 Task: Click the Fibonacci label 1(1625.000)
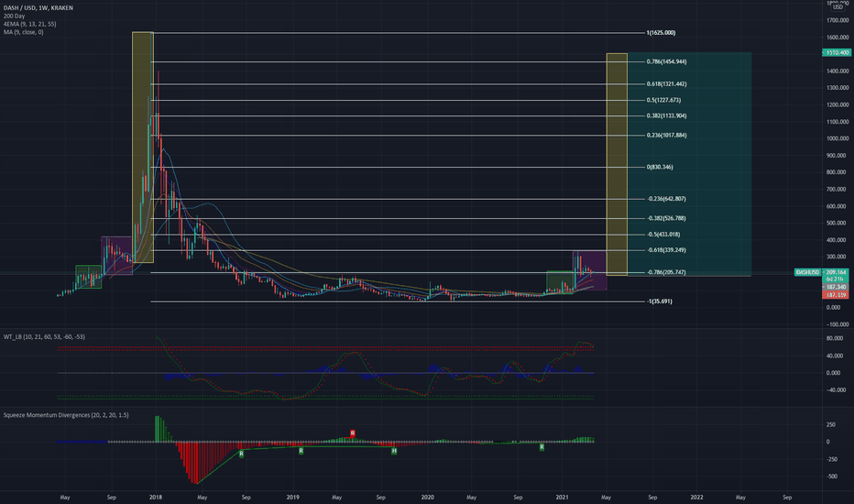tap(661, 33)
